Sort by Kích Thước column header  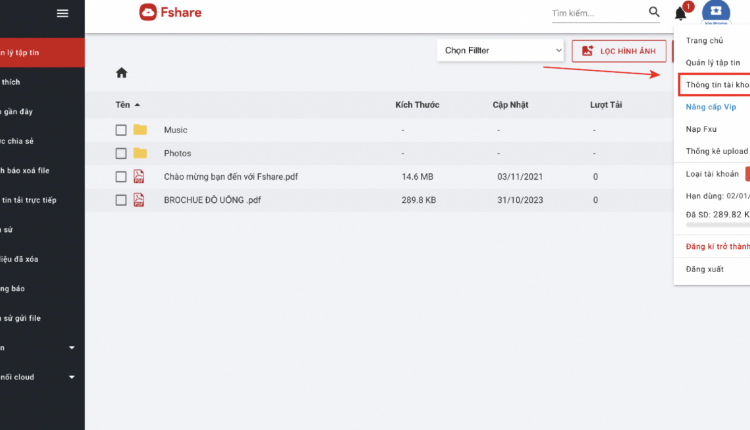[x=417, y=105]
